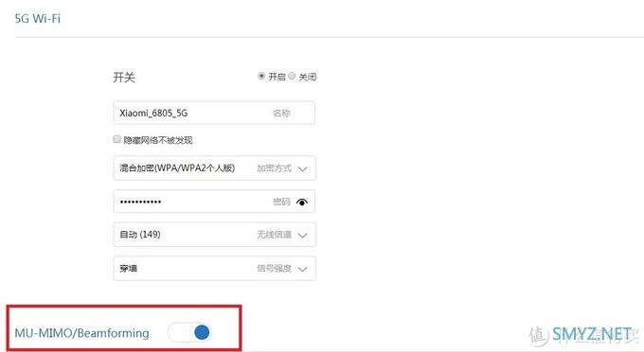Viewport: 644px width, 352px height.
Task: Open the 自动 (149) wireless channel dropdown
Action: (214, 235)
